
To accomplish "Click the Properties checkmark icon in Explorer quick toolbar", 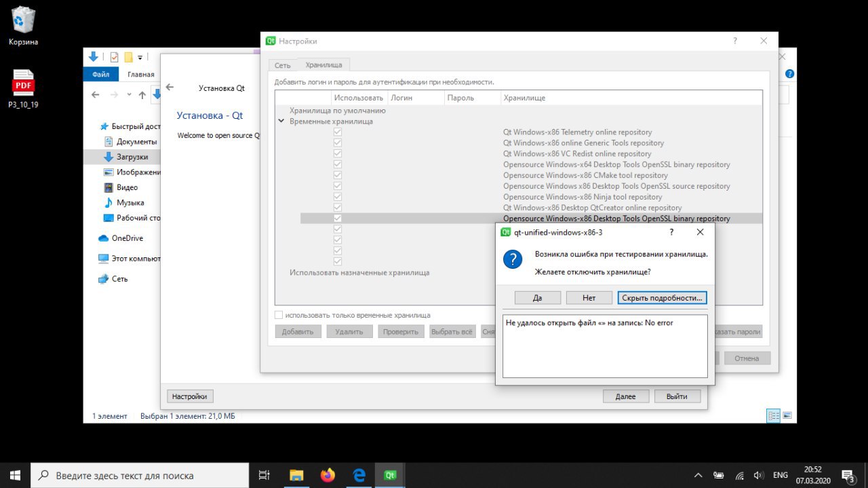I will point(114,57).
